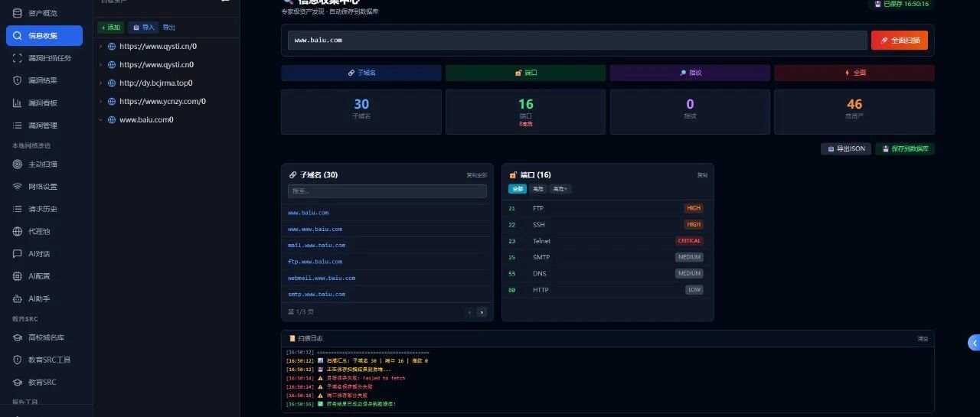The width and height of the screenshot is (980, 417).
Task: Click 复制全部 in subdomain panel
Action: pyautogui.click(x=477, y=175)
